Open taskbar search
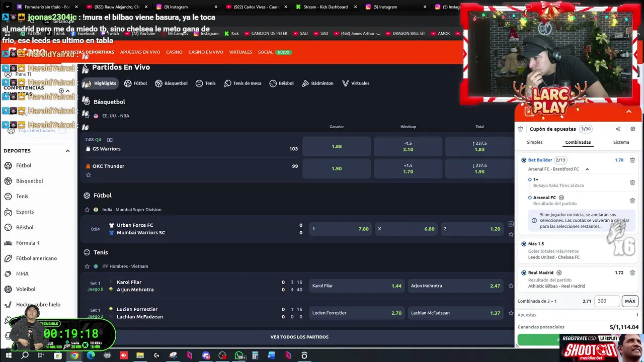This screenshot has height=362, width=644. point(25,355)
